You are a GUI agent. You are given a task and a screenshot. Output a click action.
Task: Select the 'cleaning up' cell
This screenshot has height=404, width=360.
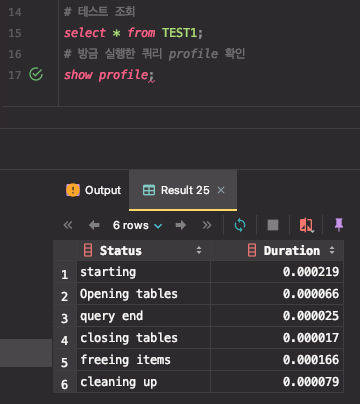click(x=144, y=382)
